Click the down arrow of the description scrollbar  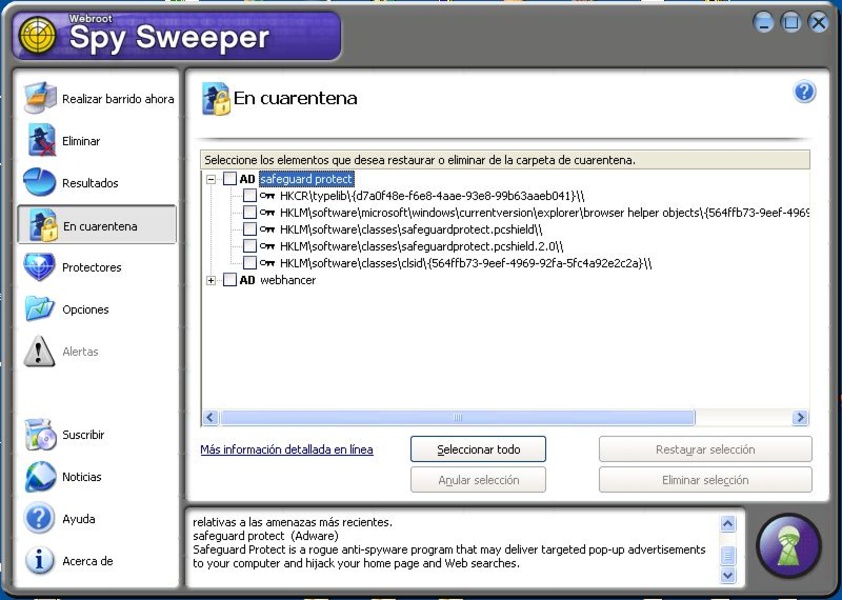[728, 575]
